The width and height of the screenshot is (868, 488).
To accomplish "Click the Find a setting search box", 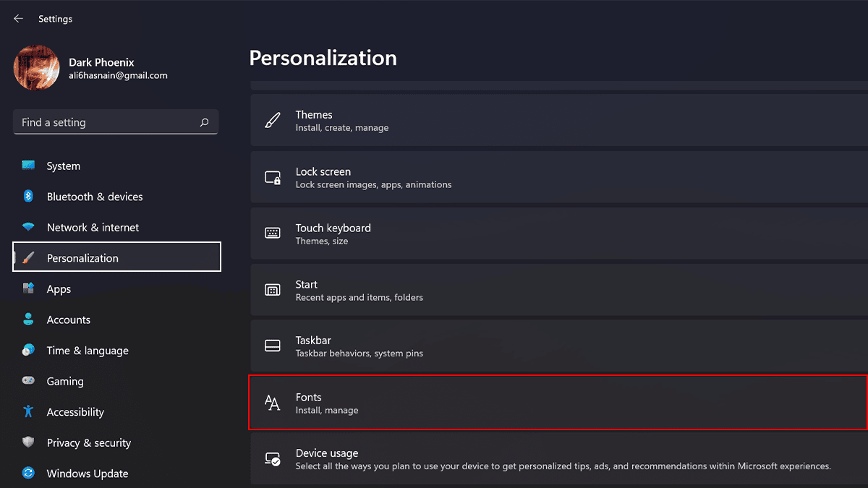I will point(109,122).
